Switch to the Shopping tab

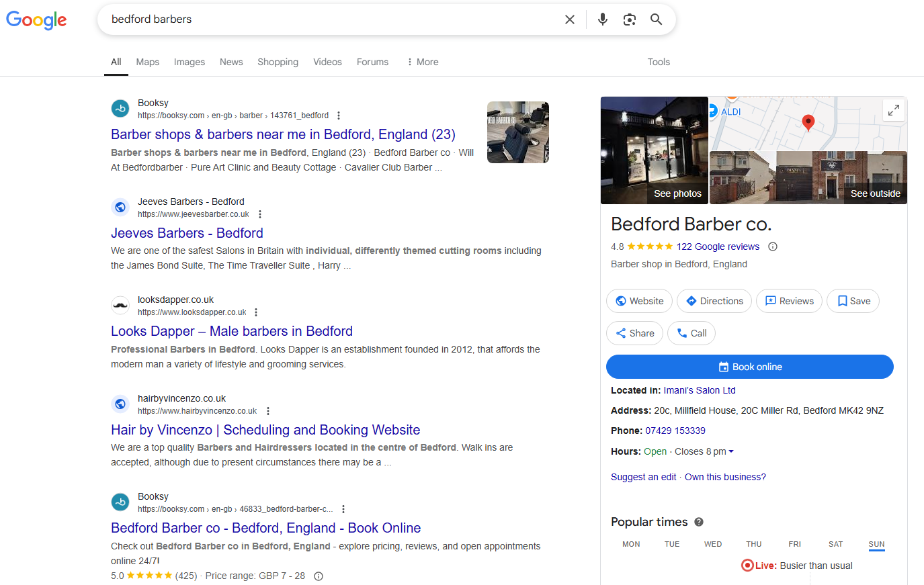point(278,62)
